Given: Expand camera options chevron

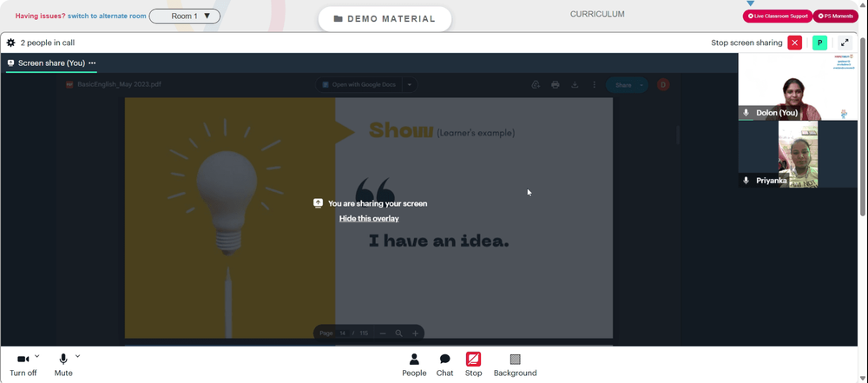Looking at the screenshot, I should tap(37, 356).
